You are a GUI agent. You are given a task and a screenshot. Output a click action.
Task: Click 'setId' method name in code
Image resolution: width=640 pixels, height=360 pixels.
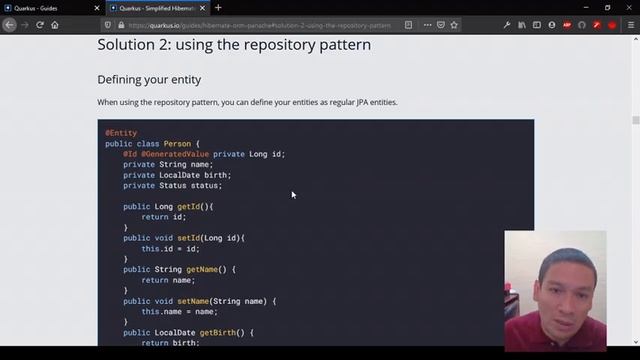189,238
